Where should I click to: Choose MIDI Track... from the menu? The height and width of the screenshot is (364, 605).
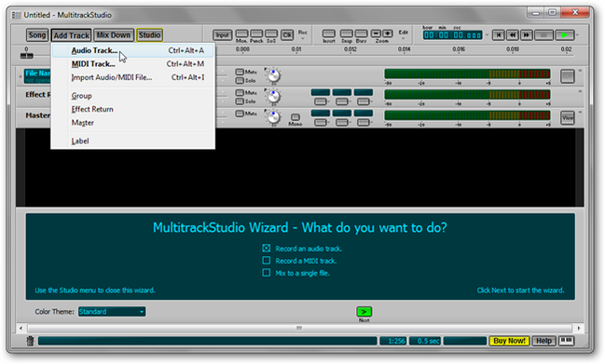point(133,64)
